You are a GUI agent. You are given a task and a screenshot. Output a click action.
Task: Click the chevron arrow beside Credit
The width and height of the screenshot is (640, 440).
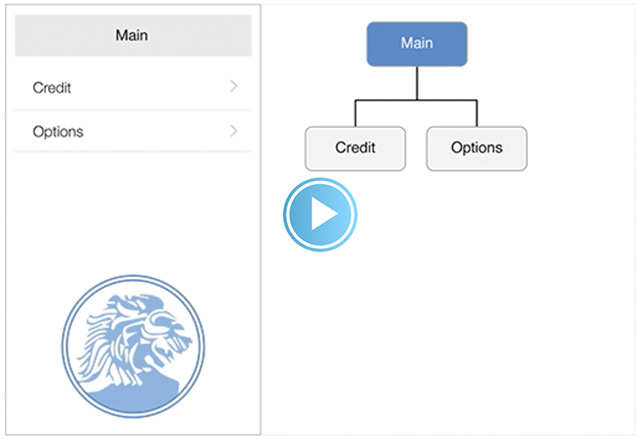pos(234,86)
